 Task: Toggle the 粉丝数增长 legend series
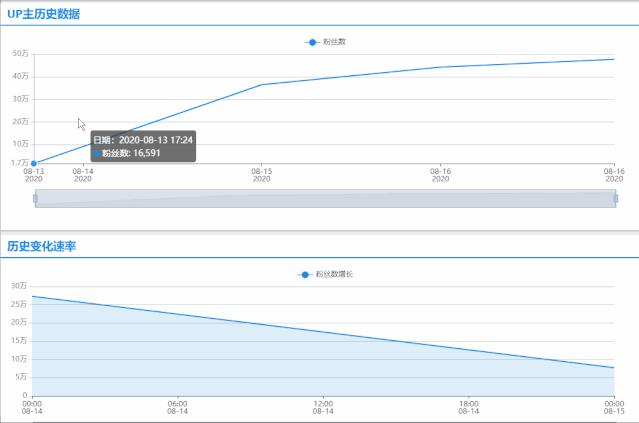tap(325, 274)
